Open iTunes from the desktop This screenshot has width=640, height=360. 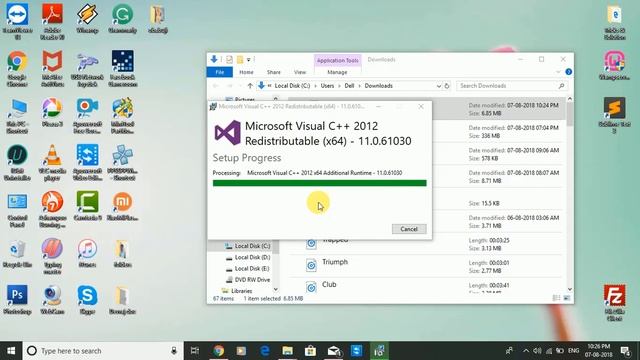(x=87, y=253)
